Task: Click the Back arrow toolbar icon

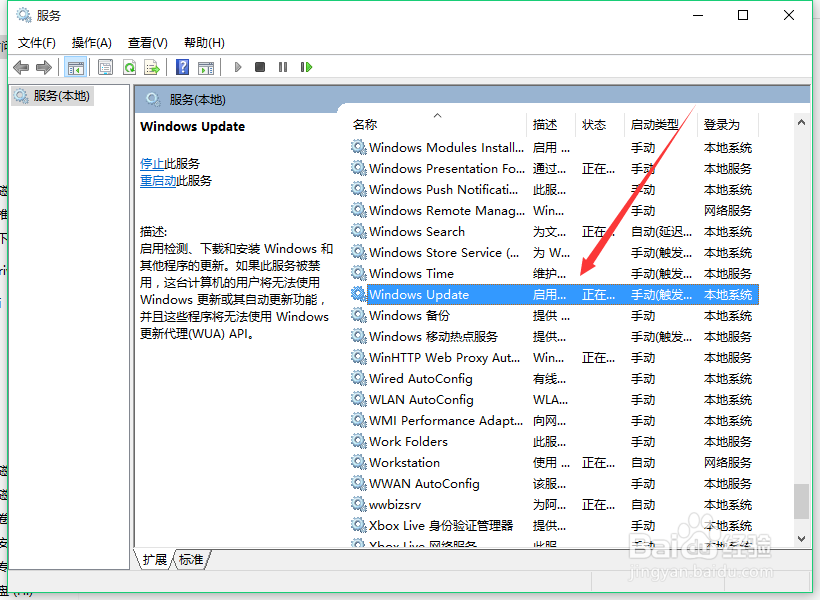Action: click(x=21, y=67)
